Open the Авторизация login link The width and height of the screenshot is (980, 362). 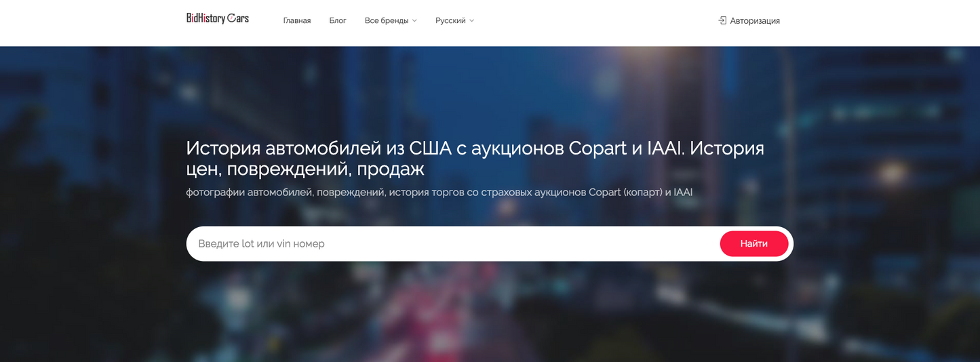754,21
